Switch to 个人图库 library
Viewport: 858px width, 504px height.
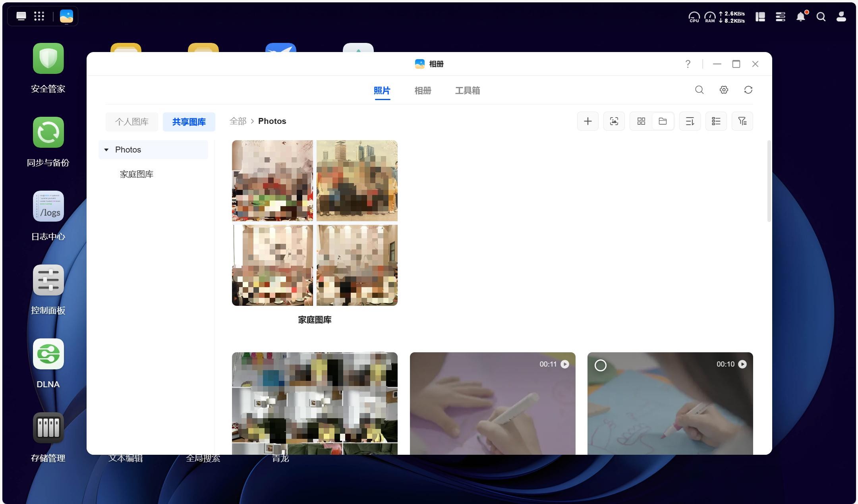(131, 122)
